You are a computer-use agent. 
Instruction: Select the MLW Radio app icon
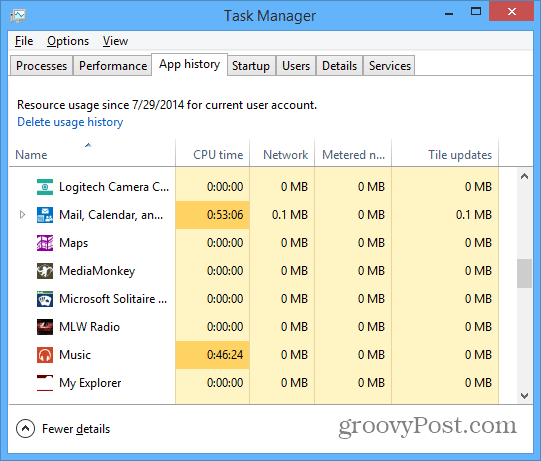tap(45, 327)
